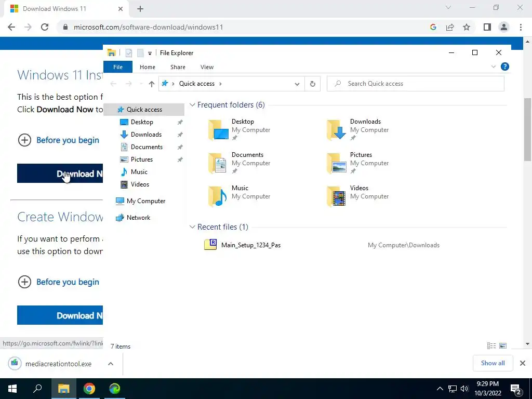Select the Documents folder icon in Frequent folders
Image resolution: width=532 pixels, height=399 pixels.
coord(218,163)
